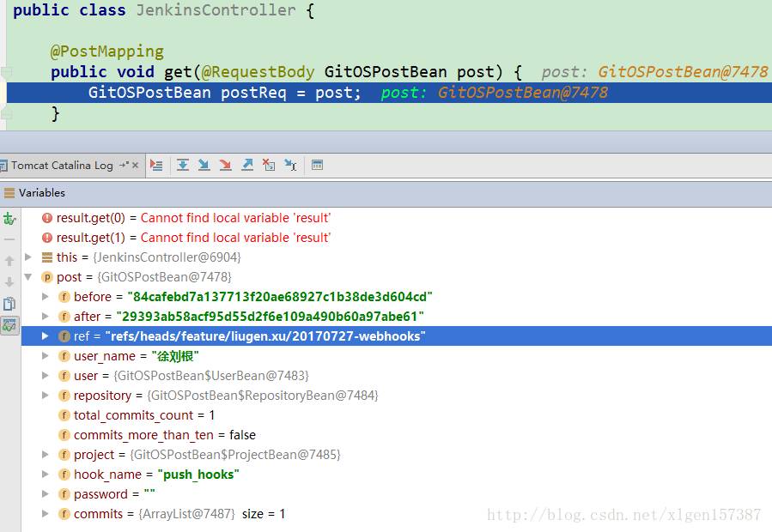Click the Step Over debugger icon
The width and height of the screenshot is (772, 532).
[x=183, y=166]
